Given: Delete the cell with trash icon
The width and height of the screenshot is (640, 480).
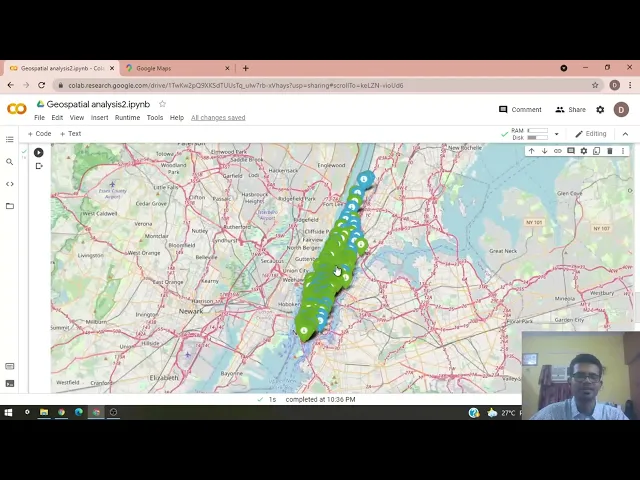Looking at the screenshot, I should click(x=610, y=151).
